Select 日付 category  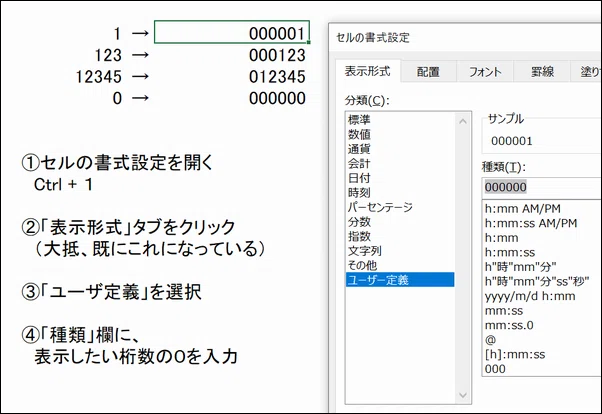400,178
